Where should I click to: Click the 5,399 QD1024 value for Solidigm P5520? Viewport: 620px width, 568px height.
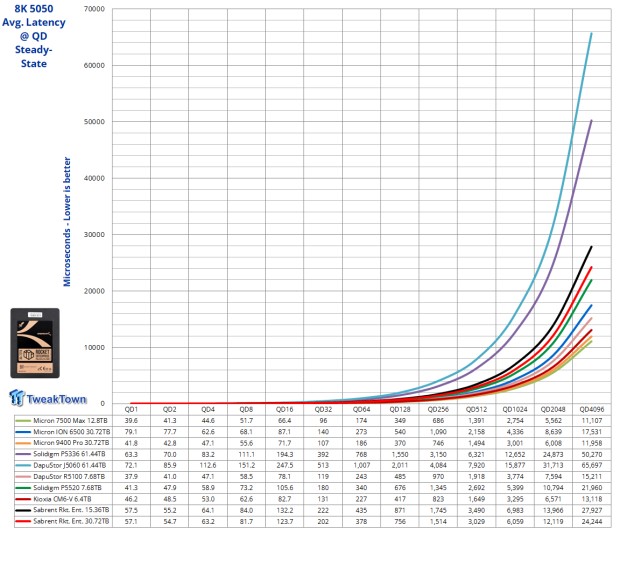click(x=515, y=488)
